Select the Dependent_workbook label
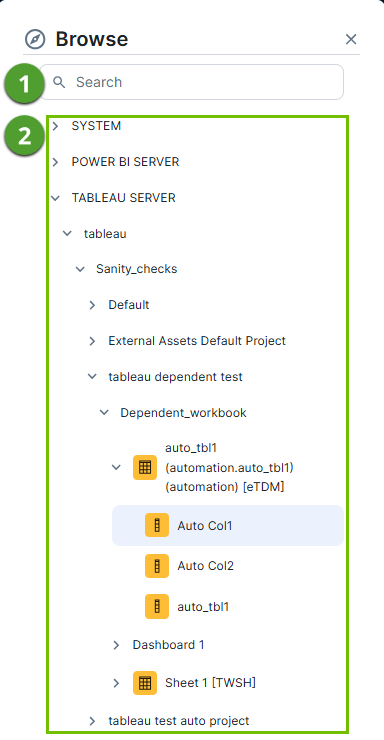The width and height of the screenshot is (384, 740). (x=184, y=412)
